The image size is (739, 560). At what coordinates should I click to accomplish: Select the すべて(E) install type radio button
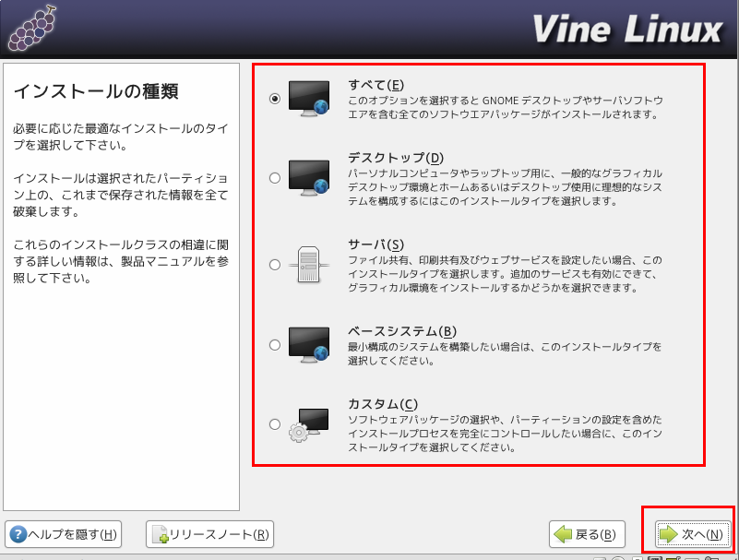(x=275, y=99)
